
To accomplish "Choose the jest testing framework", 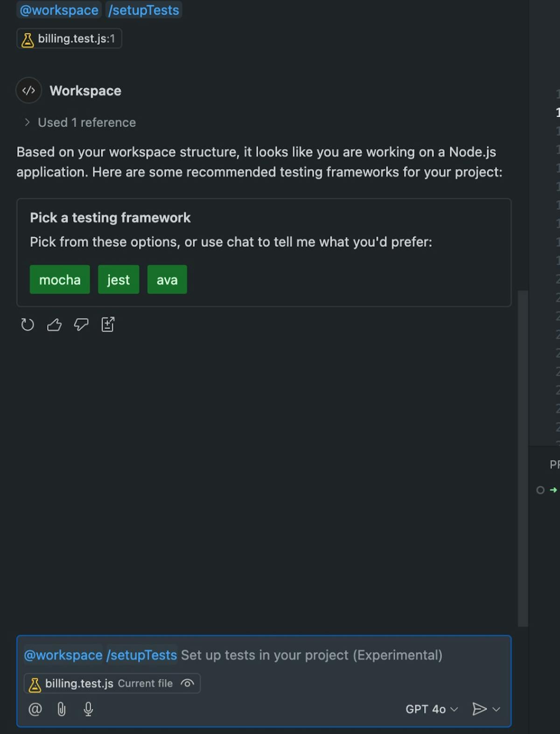I will pyautogui.click(x=119, y=280).
